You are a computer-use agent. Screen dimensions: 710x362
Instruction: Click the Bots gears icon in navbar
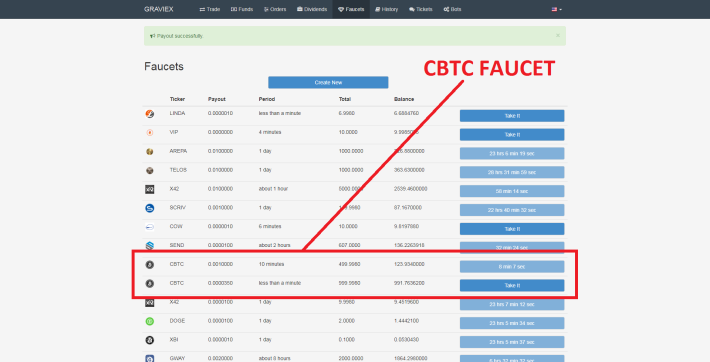[446, 9]
